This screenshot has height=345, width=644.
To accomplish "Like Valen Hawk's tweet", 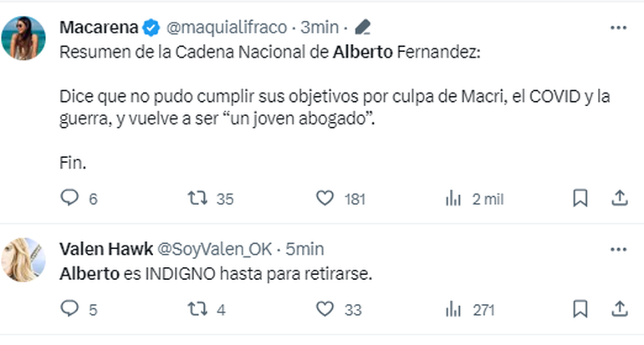I will point(325,309).
